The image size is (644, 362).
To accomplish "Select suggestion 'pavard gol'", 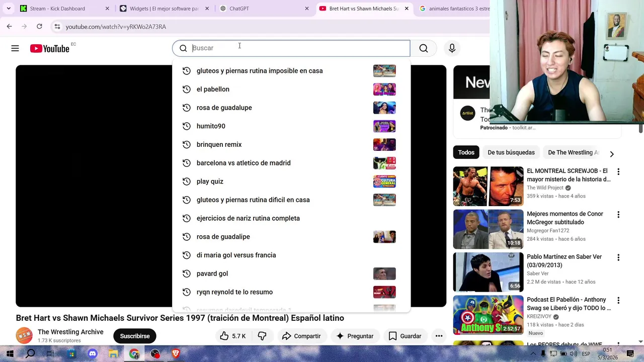I will coord(291,274).
